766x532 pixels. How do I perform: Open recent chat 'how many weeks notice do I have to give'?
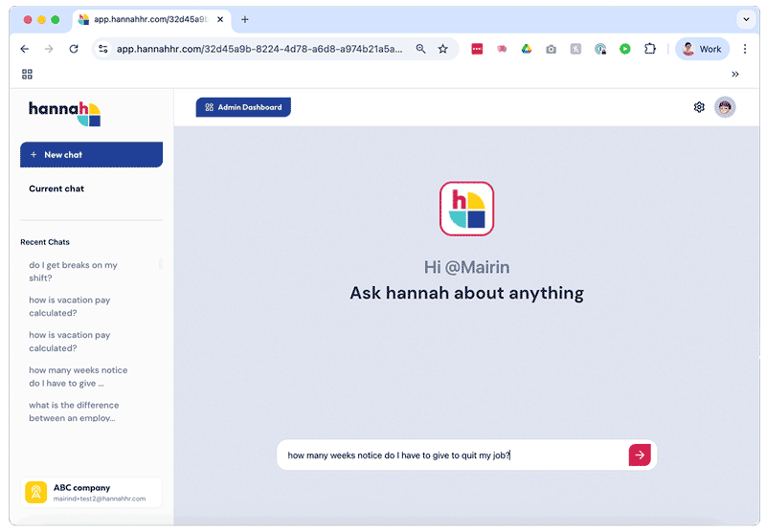point(79,377)
